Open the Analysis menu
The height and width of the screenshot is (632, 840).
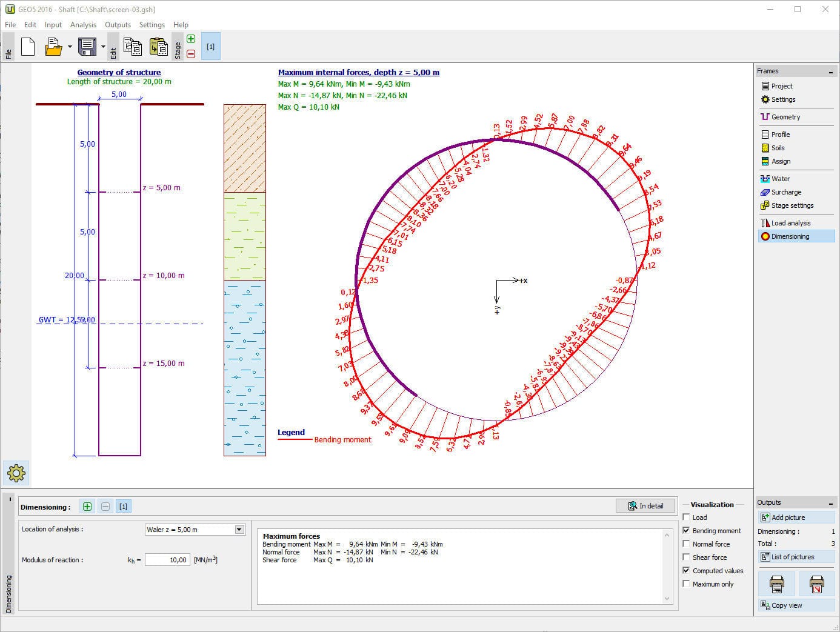pos(83,25)
